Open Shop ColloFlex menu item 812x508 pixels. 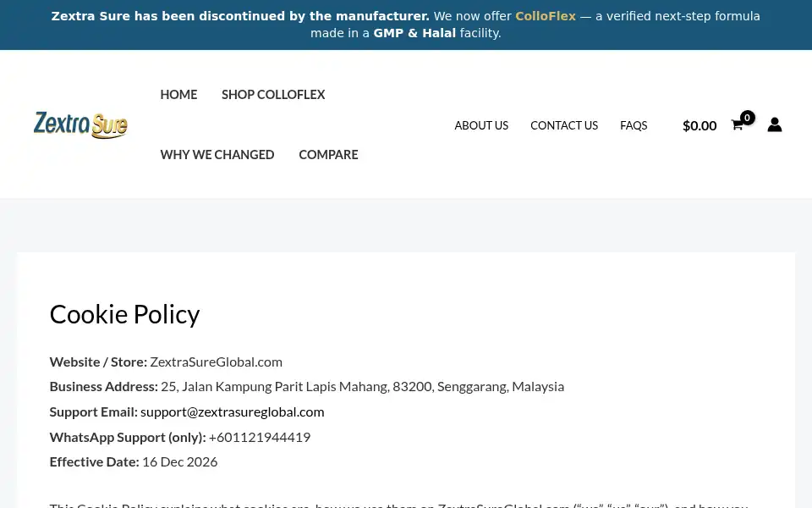[273, 94]
